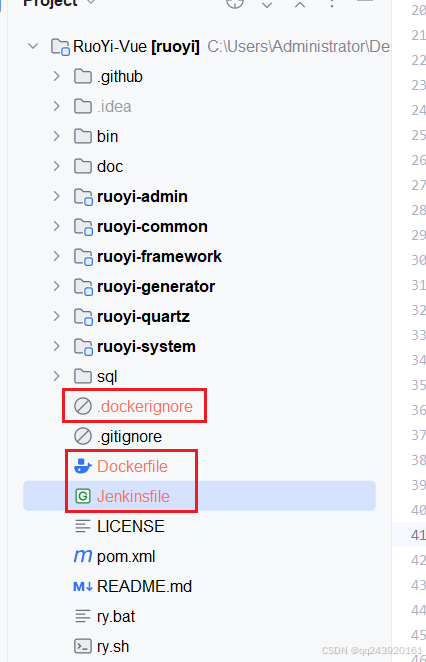Viewport: 426px width, 662px height.
Task: Select the ruoyi-system module name
Action: (x=147, y=347)
